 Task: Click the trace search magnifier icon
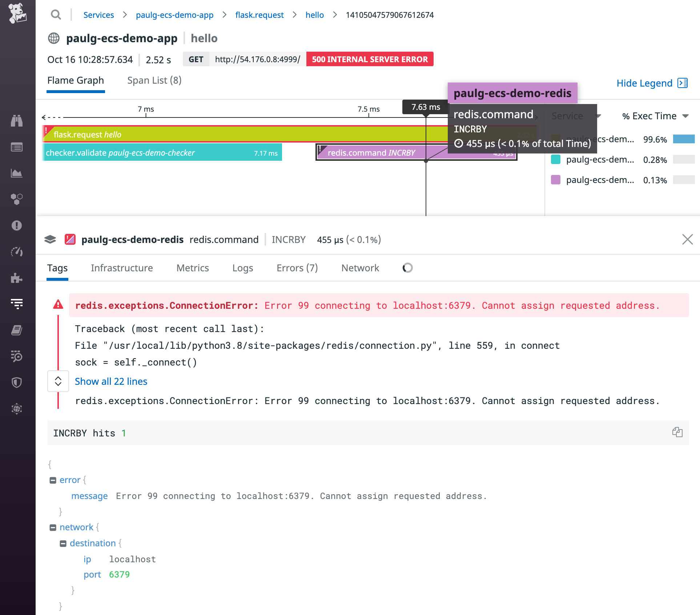(x=56, y=15)
